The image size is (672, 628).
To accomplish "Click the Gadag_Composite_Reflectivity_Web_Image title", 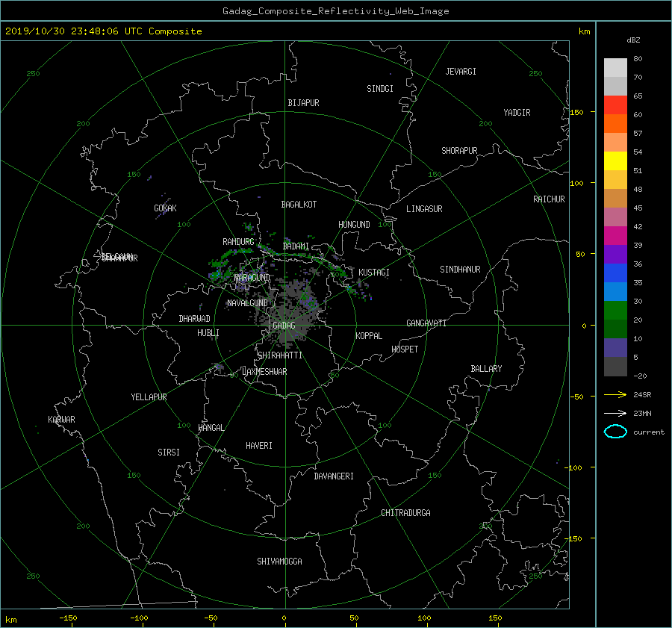I will pyautogui.click(x=335, y=11).
